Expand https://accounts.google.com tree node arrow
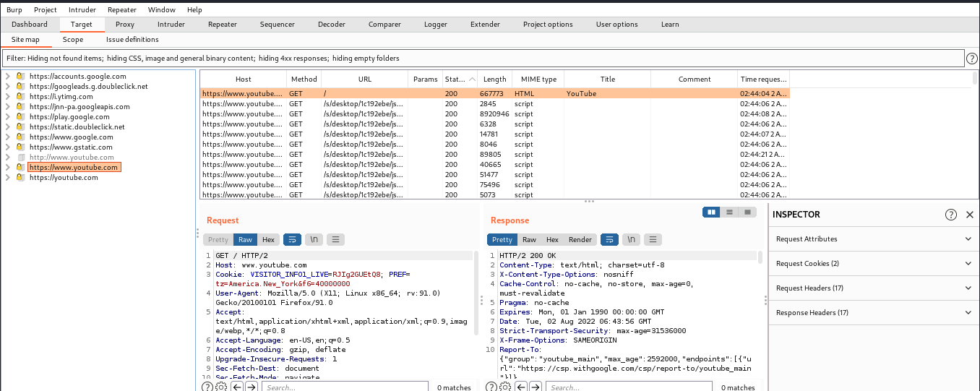This screenshot has width=980, height=391. pos(7,76)
